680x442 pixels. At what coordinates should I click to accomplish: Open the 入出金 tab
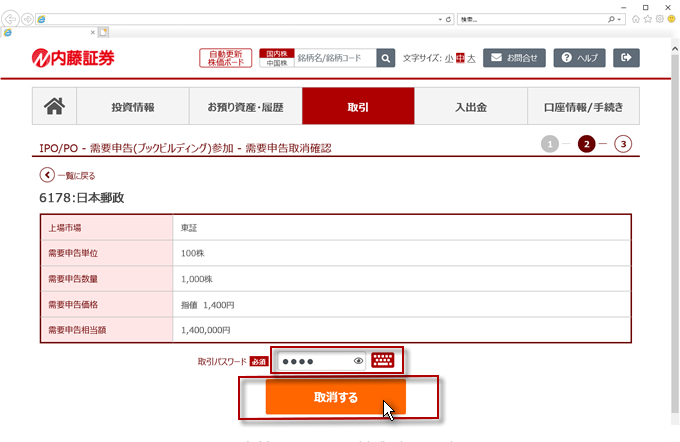(471, 107)
